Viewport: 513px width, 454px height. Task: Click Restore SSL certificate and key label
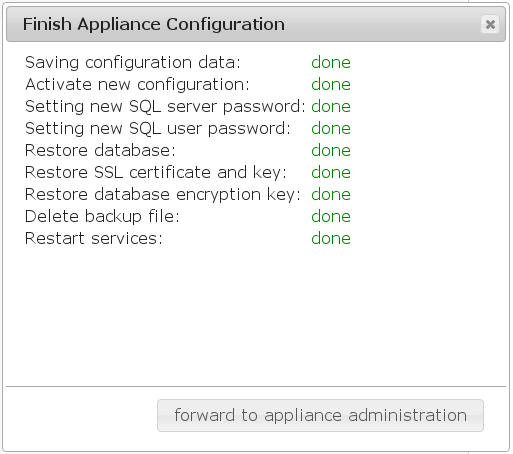pos(156,173)
